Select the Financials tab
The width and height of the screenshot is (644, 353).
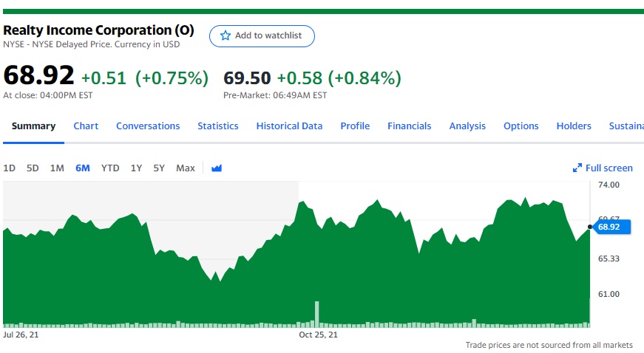[409, 126]
